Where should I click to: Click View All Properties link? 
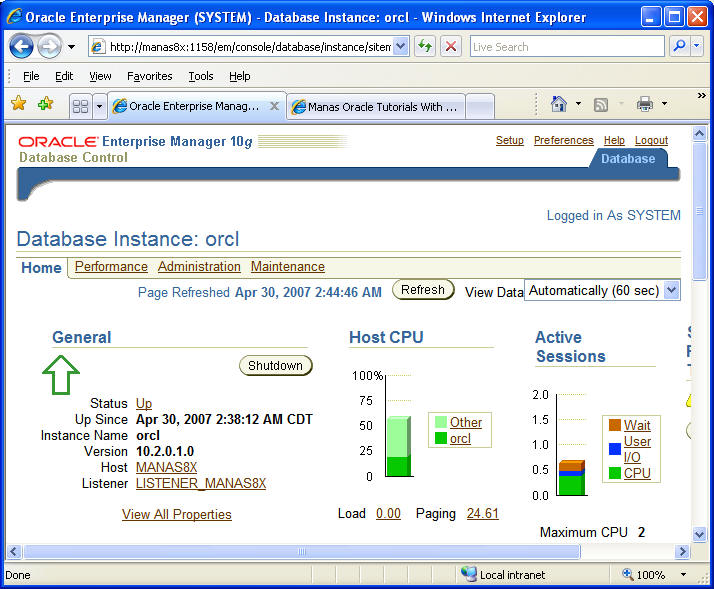(x=177, y=514)
